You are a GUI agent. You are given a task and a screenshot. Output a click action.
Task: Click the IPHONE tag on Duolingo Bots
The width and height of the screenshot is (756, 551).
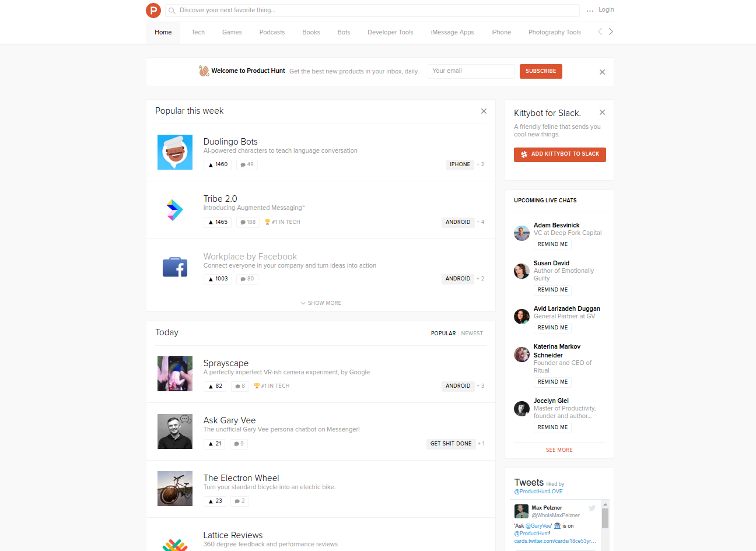(460, 165)
